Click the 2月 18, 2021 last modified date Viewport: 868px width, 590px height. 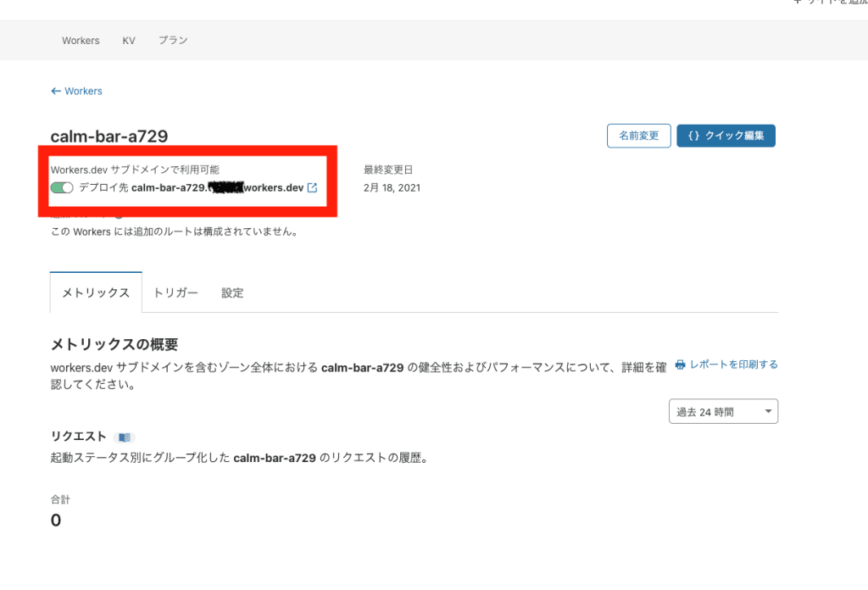pyautogui.click(x=392, y=187)
